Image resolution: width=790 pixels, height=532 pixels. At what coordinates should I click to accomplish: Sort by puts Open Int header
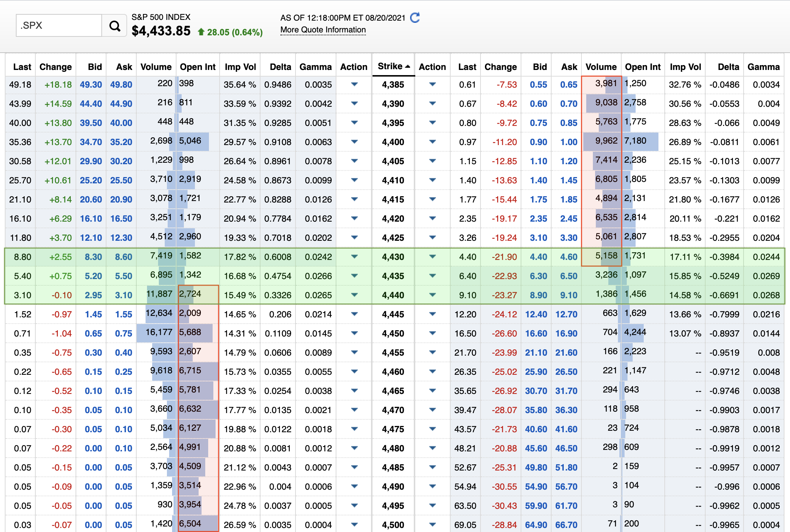[643, 67]
